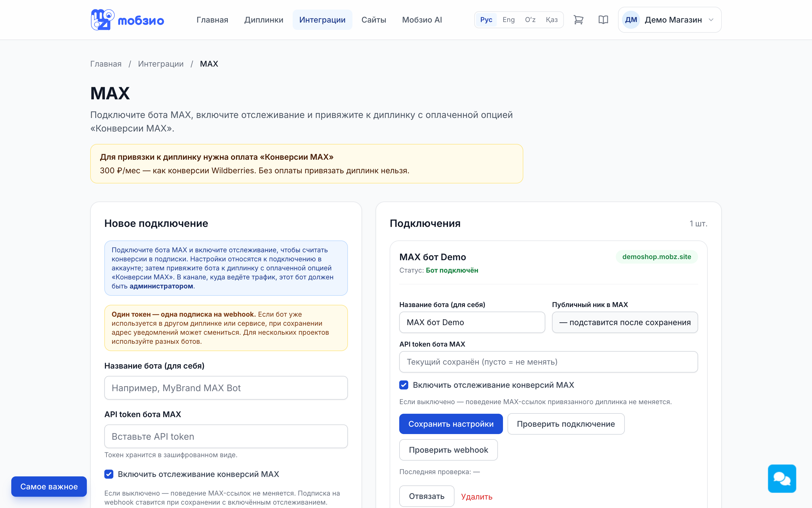The height and width of the screenshot is (508, 812).
Task: Click the ДМ avatar circle
Action: [631, 20]
